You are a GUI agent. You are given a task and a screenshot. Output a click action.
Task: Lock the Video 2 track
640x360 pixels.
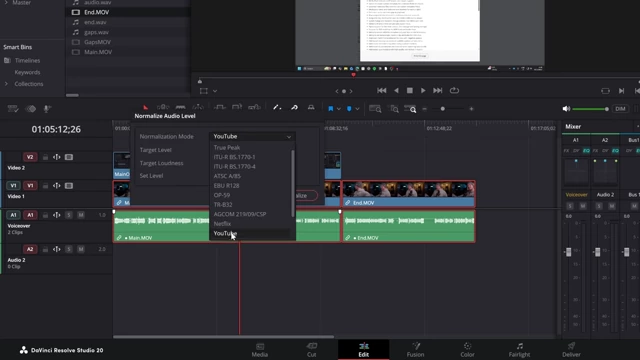tap(45, 157)
